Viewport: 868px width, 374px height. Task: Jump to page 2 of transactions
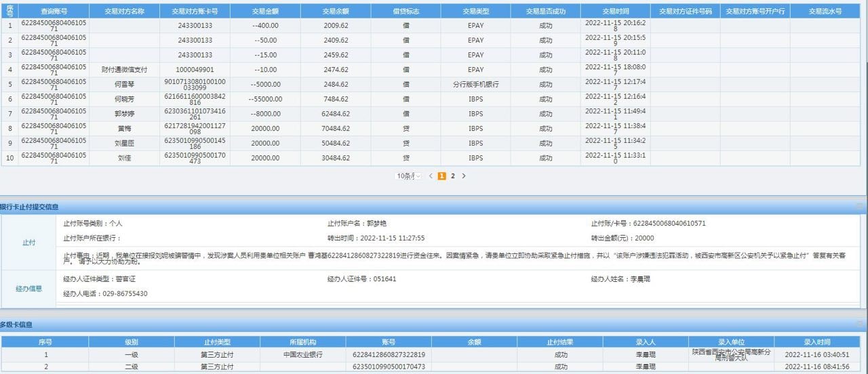click(453, 176)
